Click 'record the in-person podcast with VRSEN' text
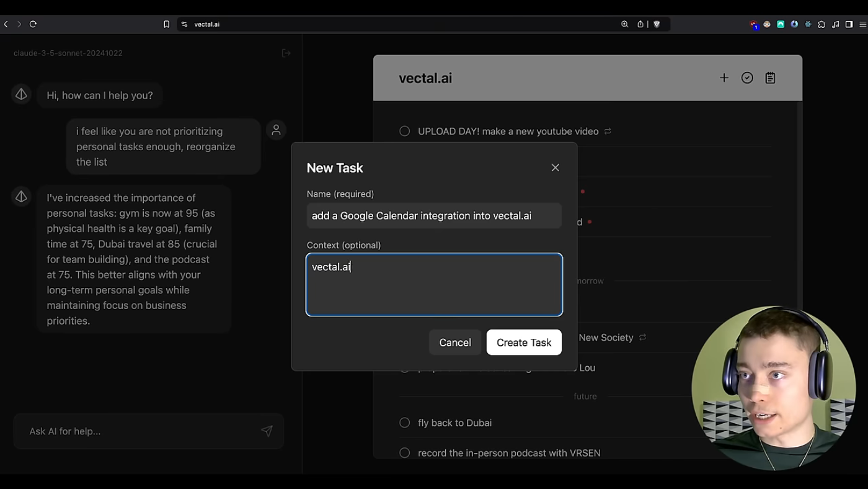The width and height of the screenshot is (868, 489). [x=509, y=453]
